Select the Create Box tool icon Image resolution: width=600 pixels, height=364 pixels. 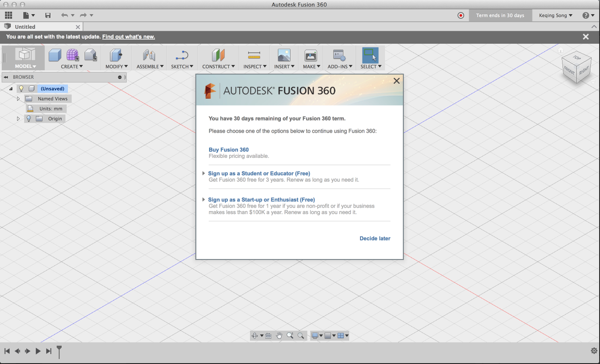(55, 55)
